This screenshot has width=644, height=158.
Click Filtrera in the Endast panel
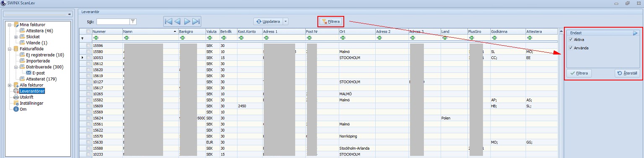[579, 73]
